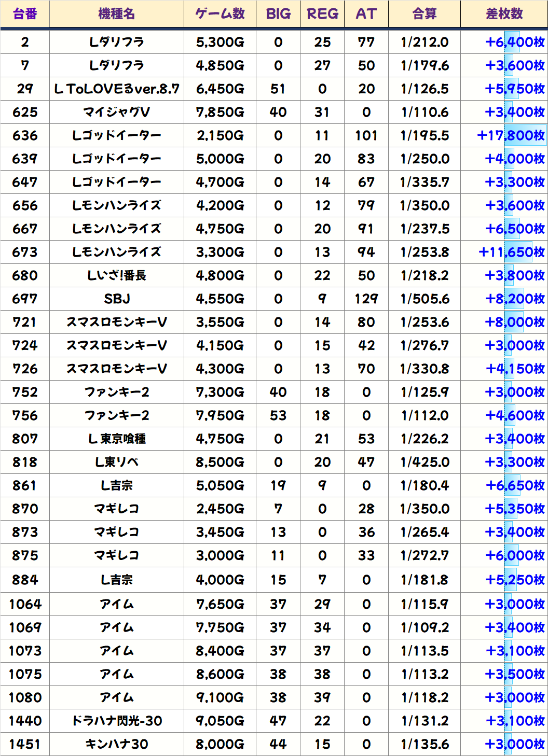
Task: Click the L東京喰種 machine name
Action: tap(117, 439)
